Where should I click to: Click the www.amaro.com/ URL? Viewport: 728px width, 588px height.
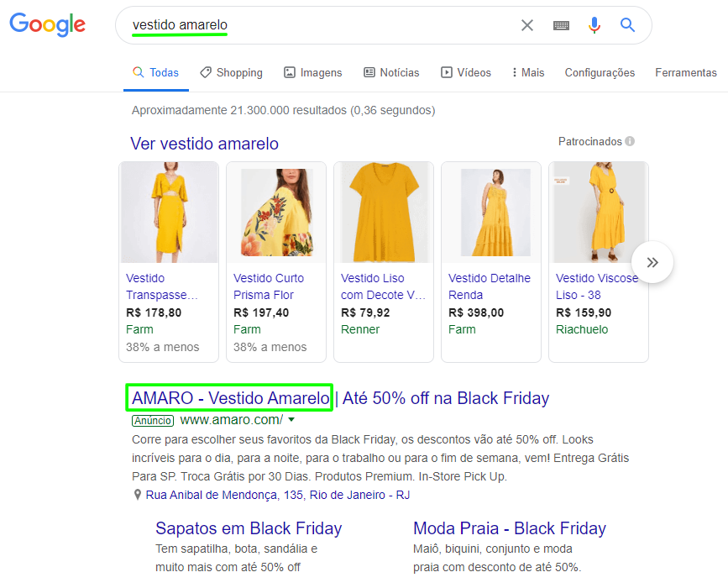click(x=231, y=420)
